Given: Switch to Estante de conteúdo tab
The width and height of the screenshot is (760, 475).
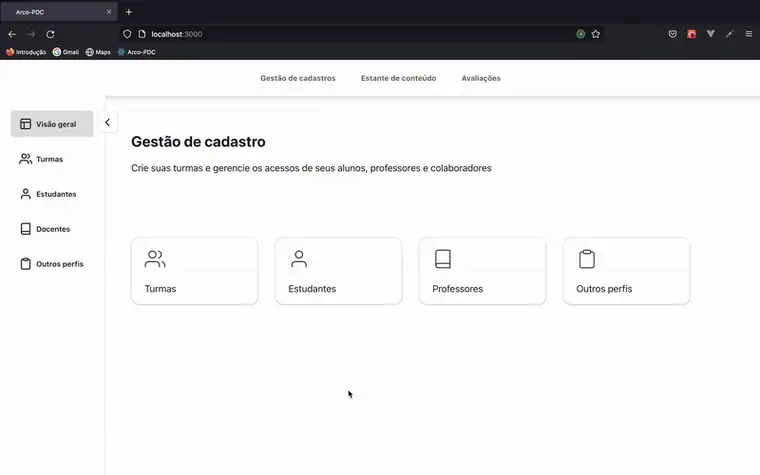Looking at the screenshot, I should 398,78.
